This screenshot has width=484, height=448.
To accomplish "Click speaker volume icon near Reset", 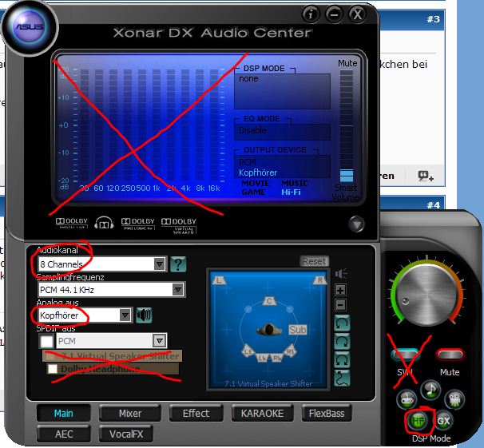I will pyautogui.click(x=341, y=273).
